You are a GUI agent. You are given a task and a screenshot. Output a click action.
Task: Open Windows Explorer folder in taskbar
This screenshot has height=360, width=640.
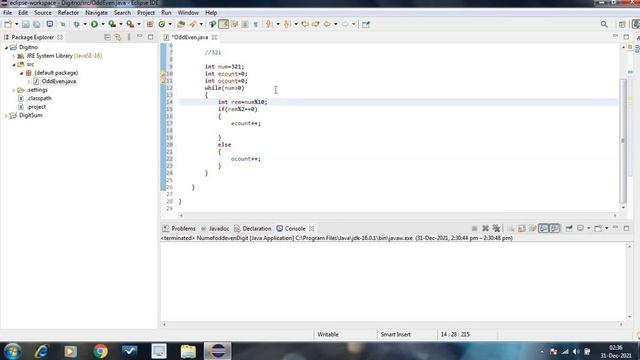(x=188, y=351)
